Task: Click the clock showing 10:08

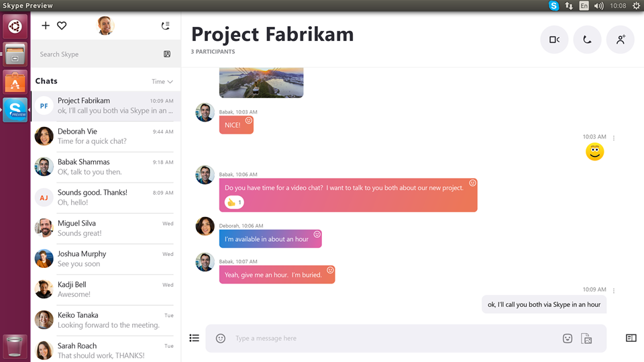Action: (x=618, y=6)
